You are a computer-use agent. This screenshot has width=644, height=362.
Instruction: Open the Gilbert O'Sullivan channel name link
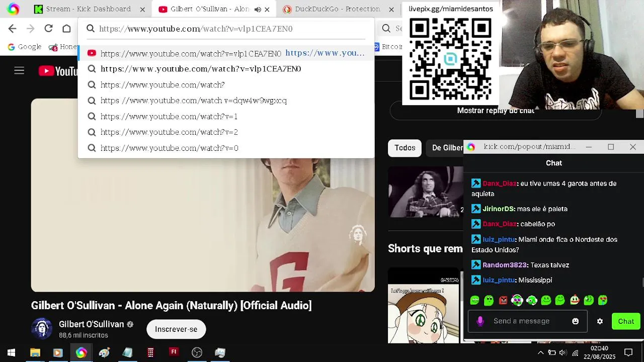click(x=91, y=324)
